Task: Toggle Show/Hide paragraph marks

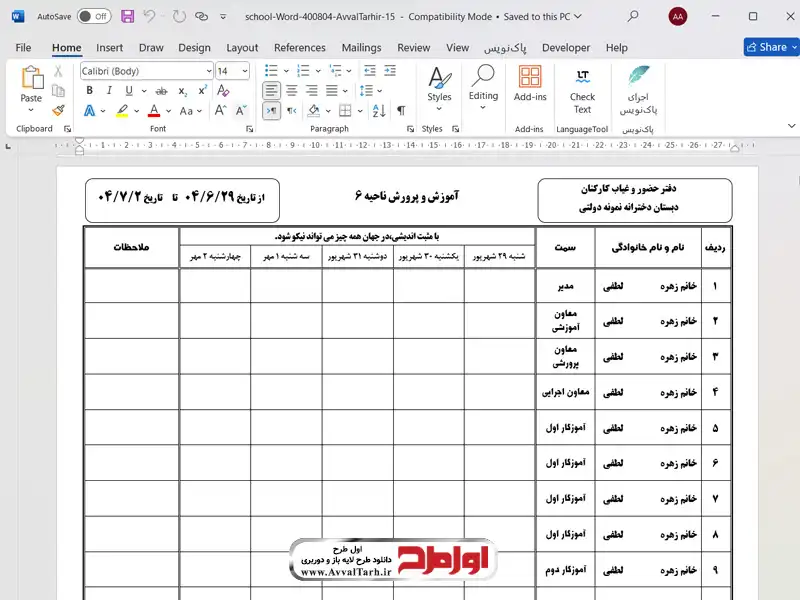Action: (400, 111)
